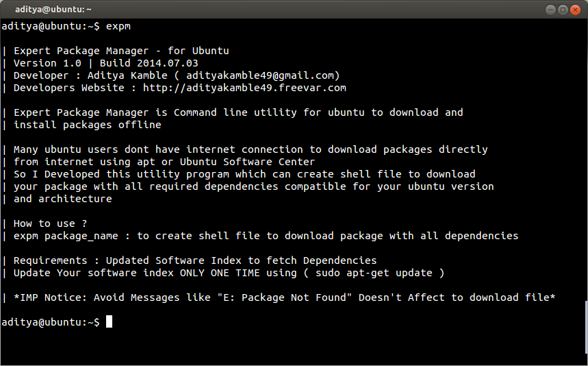Image resolution: width=588 pixels, height=366 pixels.
Task: Click the block cursor at the prompt
Action: point(109,322)
